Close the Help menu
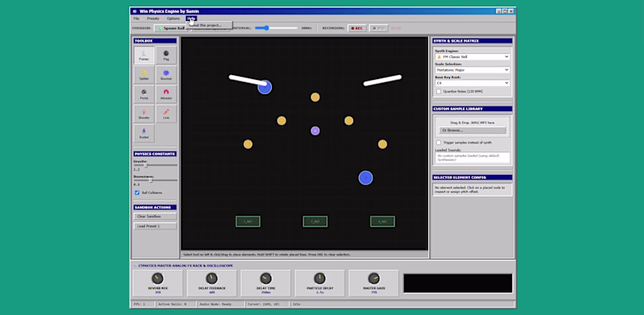The height and width of the screenshot is (315, 644). coord(192,19)
